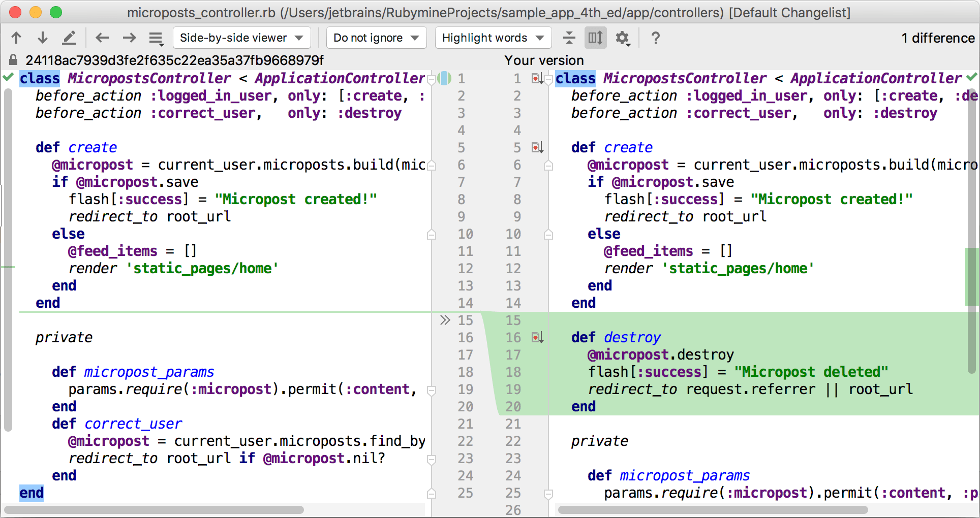Image resolution: width=980 pixels, height=518 pixels.
Task: Click right pane horizontal scrollbar
Action: click(x=714, y=509)
